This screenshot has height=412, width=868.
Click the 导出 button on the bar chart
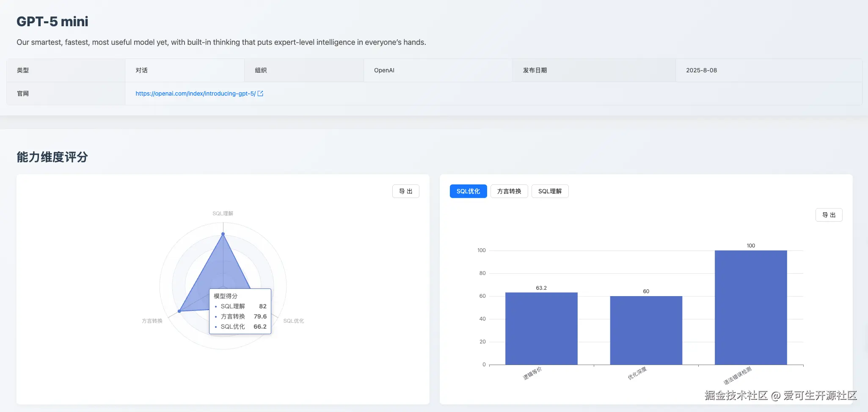coord(828,215)
